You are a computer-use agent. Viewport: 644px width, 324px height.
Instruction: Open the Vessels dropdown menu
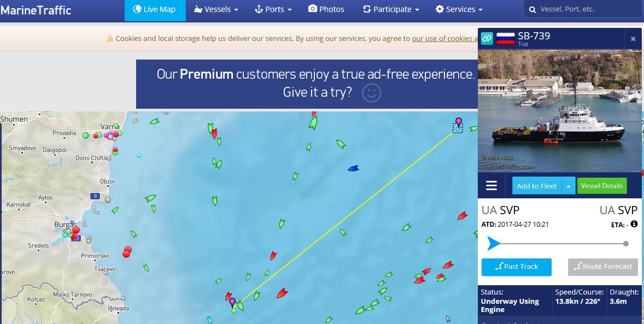[215, 9]
